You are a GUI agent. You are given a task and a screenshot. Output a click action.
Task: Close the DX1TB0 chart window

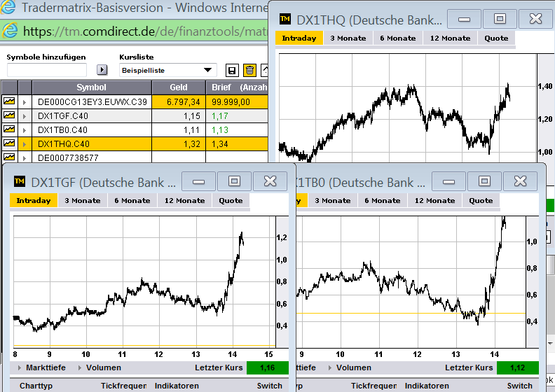coord(520,181)
